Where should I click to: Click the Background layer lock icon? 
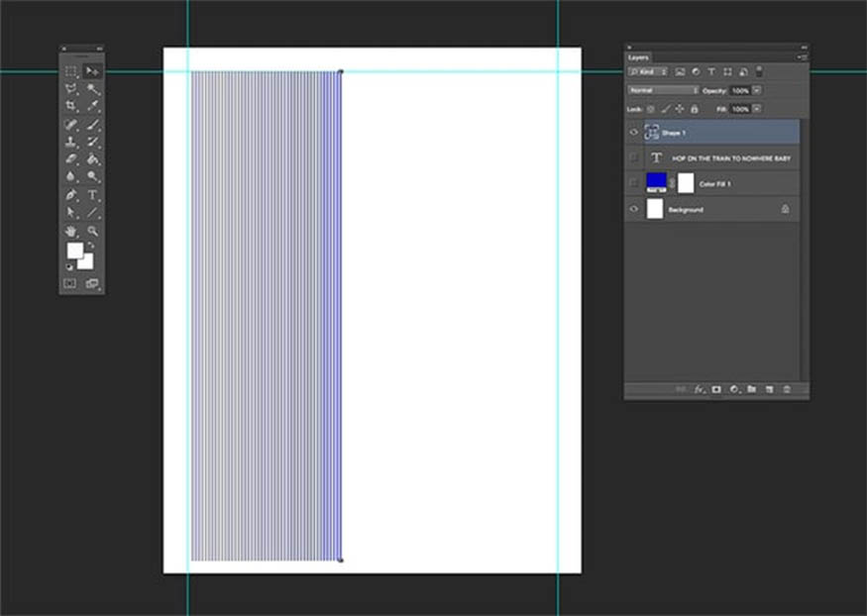point(785,209)
